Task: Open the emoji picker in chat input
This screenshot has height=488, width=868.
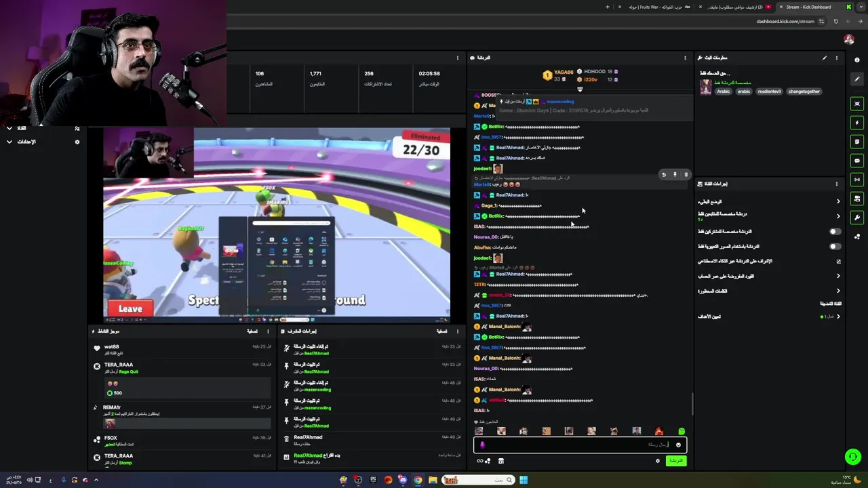Action: (x=678, y=445)
